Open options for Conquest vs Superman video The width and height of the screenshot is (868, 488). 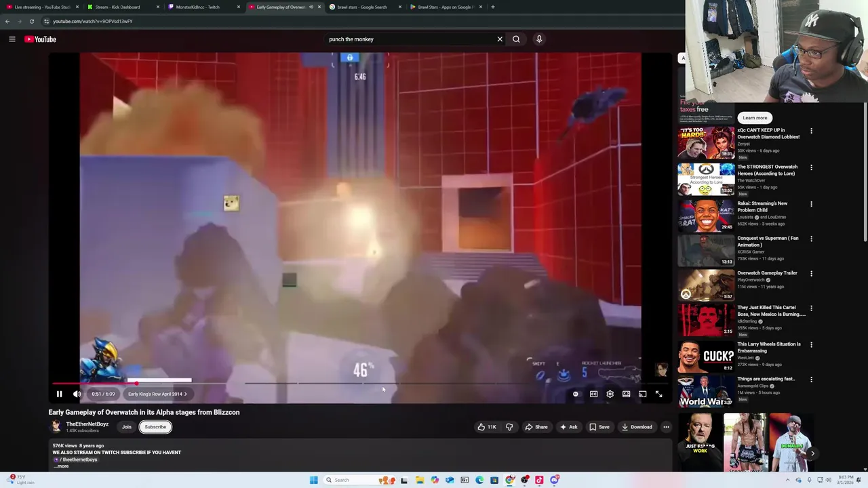(x=811, y=239)
